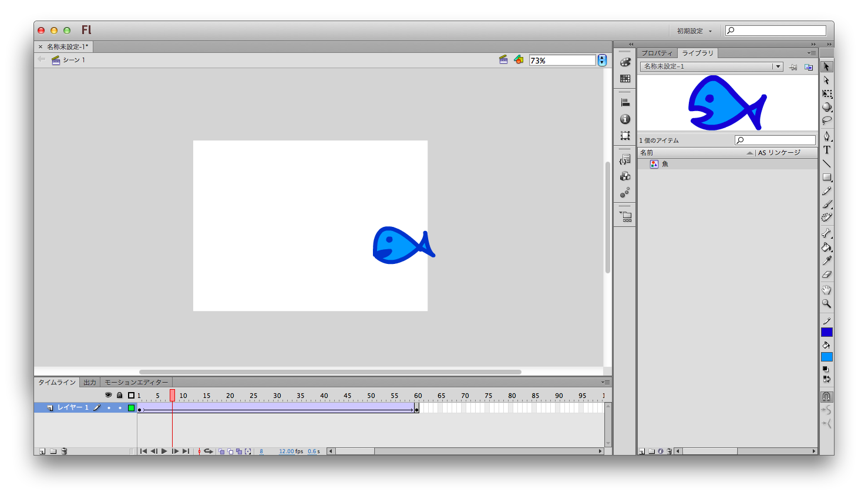Switch to the プロパティ tab
The image size is (868, 502).
point(657,53)
